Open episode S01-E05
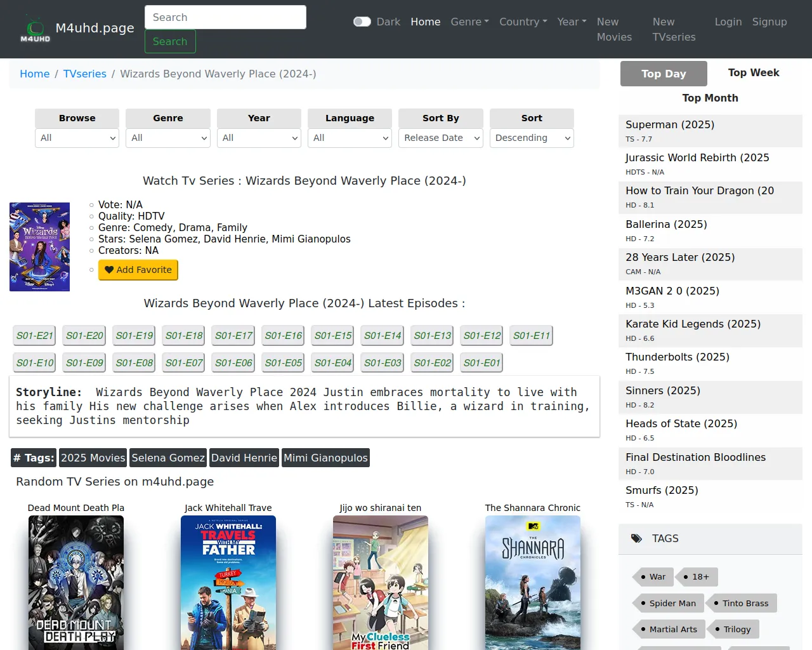The height and width of the screenshot is (650, 812). click(284, 363)
